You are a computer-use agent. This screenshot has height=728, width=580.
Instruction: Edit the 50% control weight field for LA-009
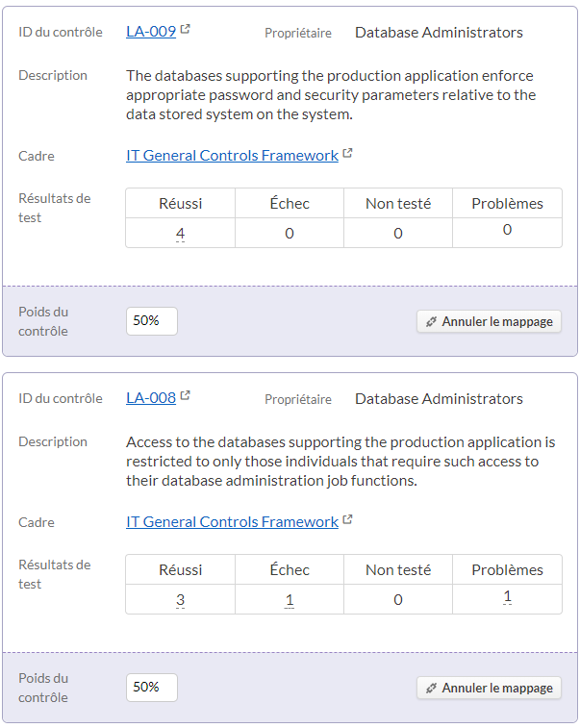point(152,321)
